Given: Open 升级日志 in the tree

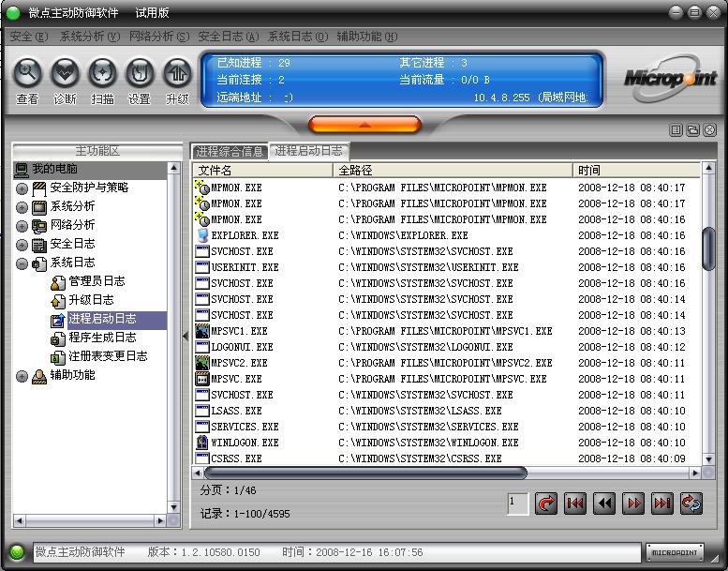Looking at the screenshot, I should click(x=91, y=300).
